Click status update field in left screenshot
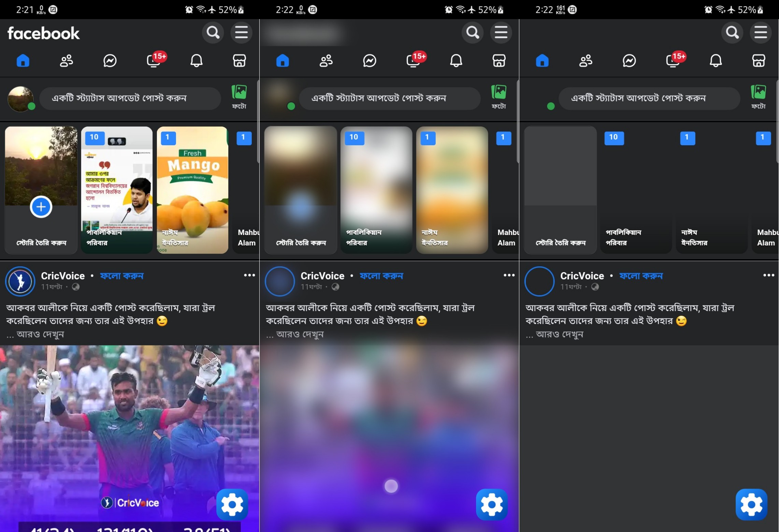 [x=130, y=98]
